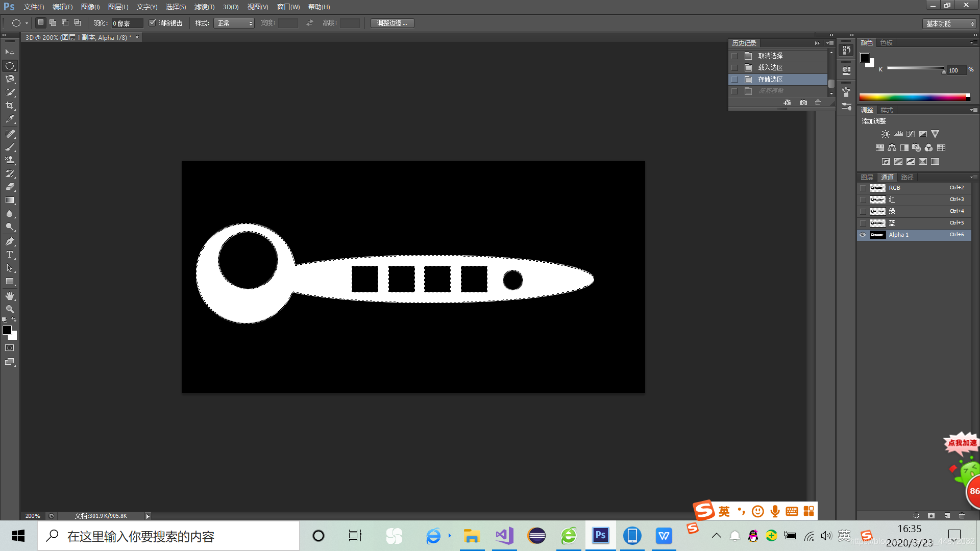Click the Pen tool icon
This screenshot has height=551, width=980.
pos(10,241)
